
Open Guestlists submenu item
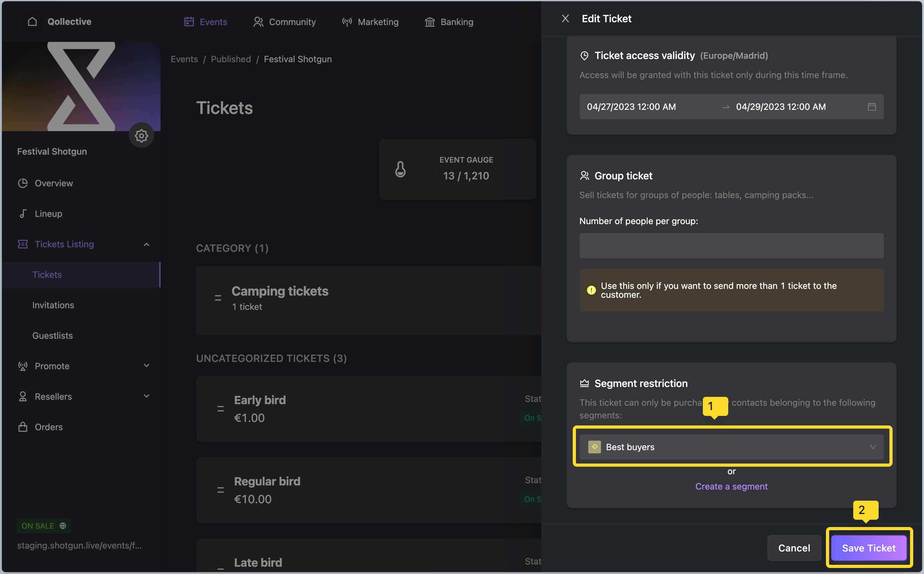click(x=52, y=335)
